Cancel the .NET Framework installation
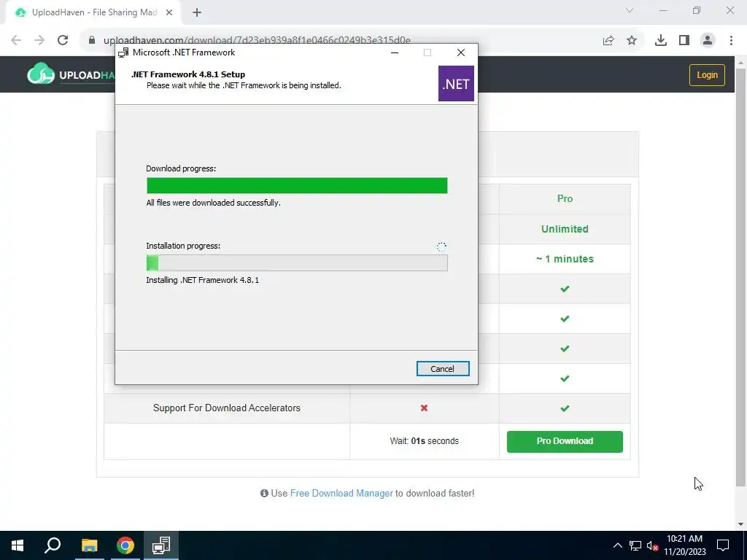The height and width of the screenshot is (560, 747). pyautogui.click(x=443, y=368)
